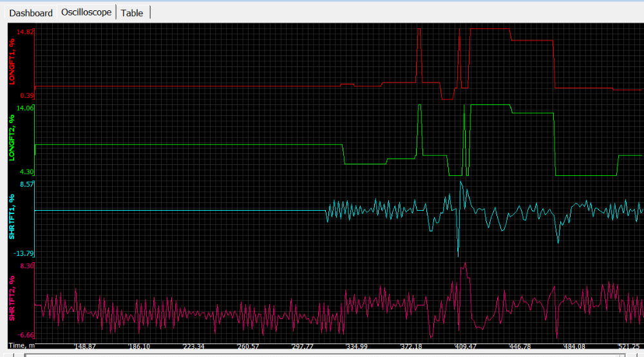Click the 4.30 lower limit of LONGFT2
This screenshot has width=644, height=357.
tap(27, 172)
